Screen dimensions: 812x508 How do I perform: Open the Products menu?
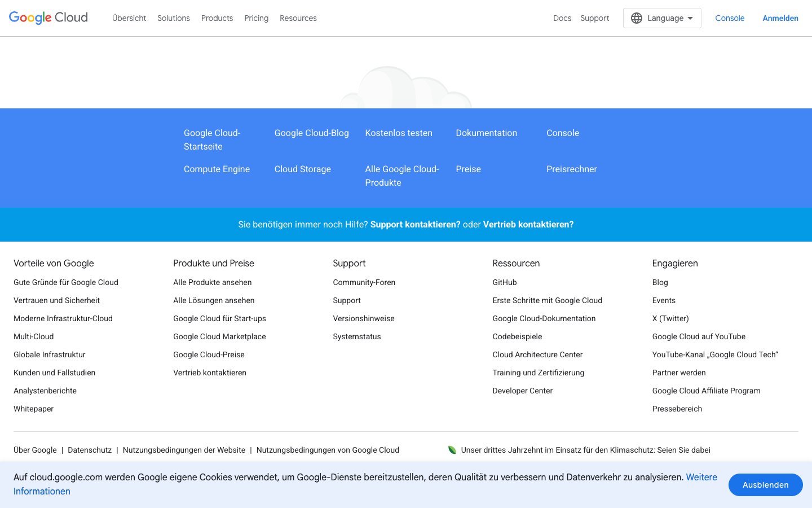tap(217, 18)
